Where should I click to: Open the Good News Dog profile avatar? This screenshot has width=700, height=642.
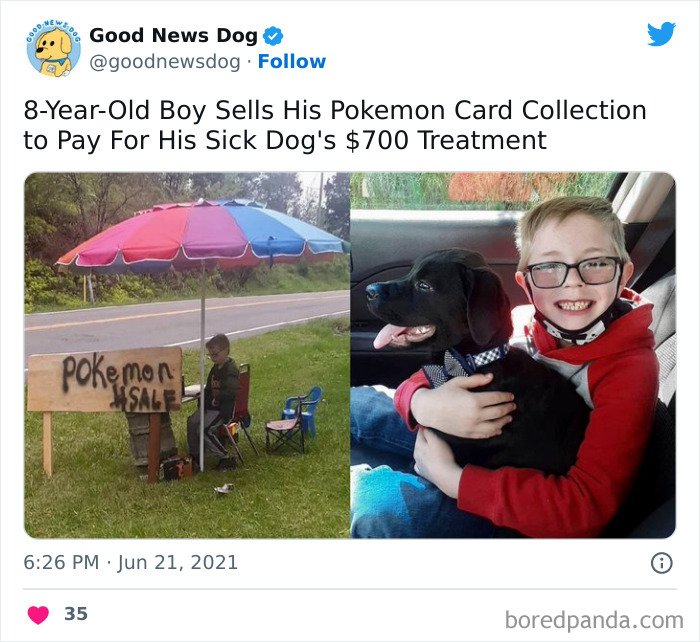54,48
